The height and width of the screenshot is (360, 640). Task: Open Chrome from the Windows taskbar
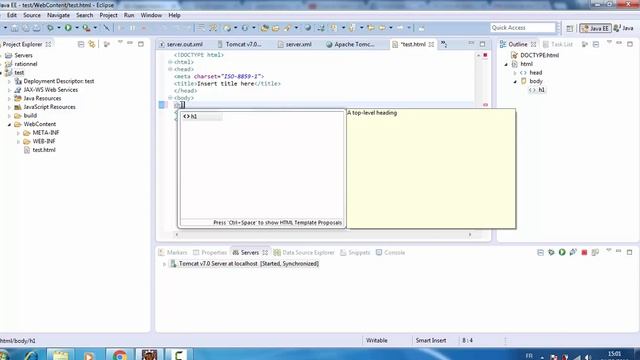tap(120, 355)
